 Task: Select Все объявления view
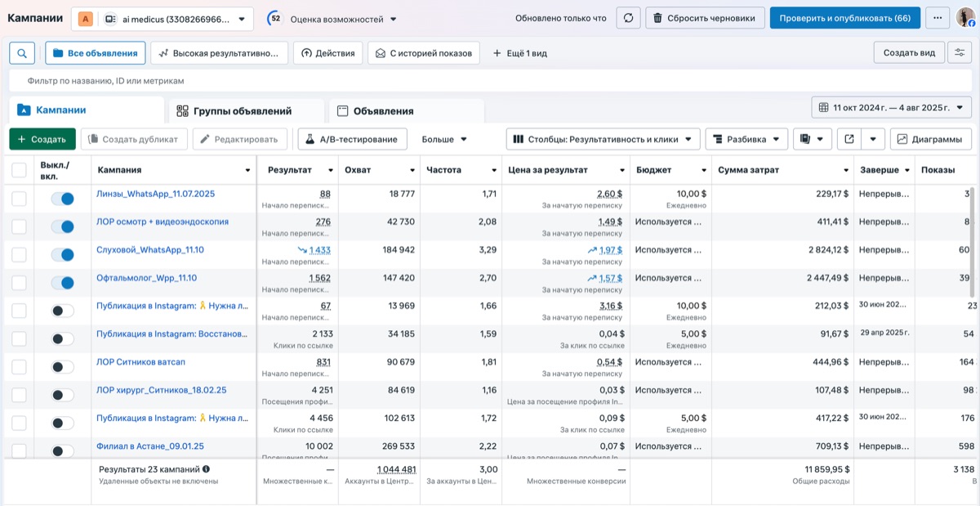point(96,53)
